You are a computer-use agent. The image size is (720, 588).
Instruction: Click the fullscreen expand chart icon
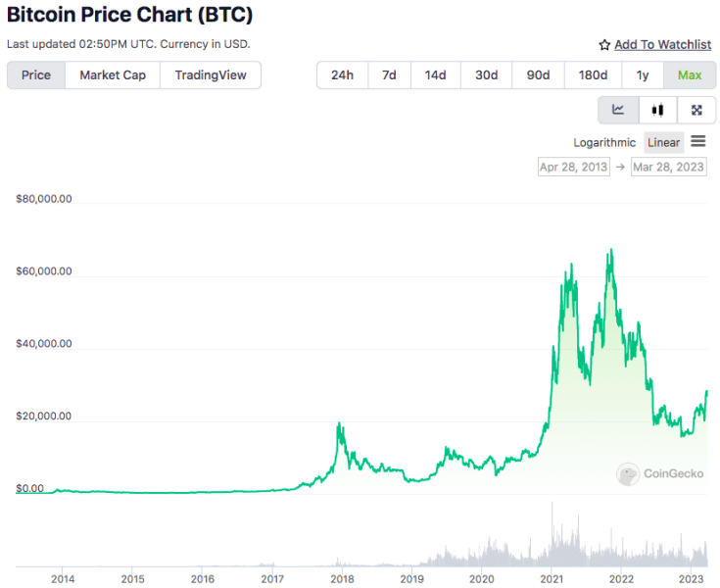(696, 110)
